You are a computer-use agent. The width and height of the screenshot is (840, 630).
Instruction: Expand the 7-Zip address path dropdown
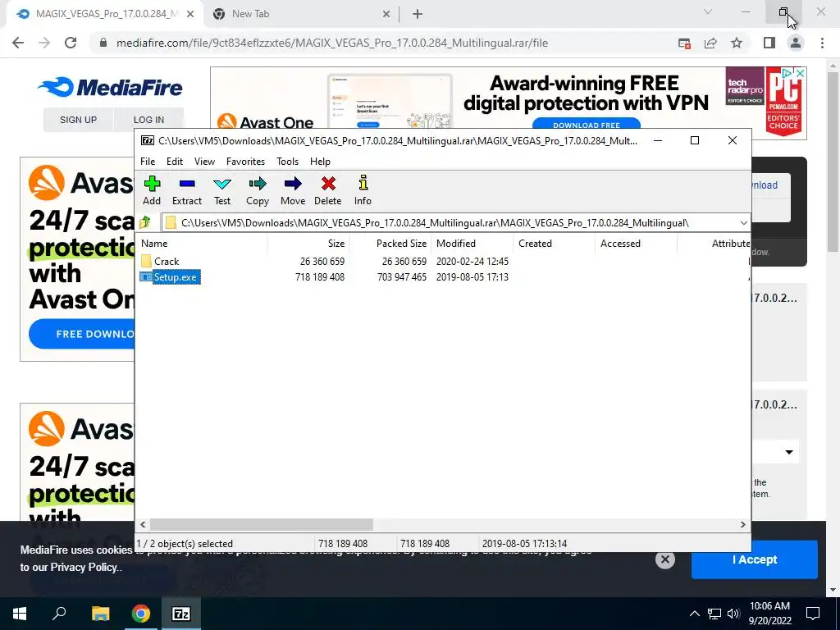point(743,223)
